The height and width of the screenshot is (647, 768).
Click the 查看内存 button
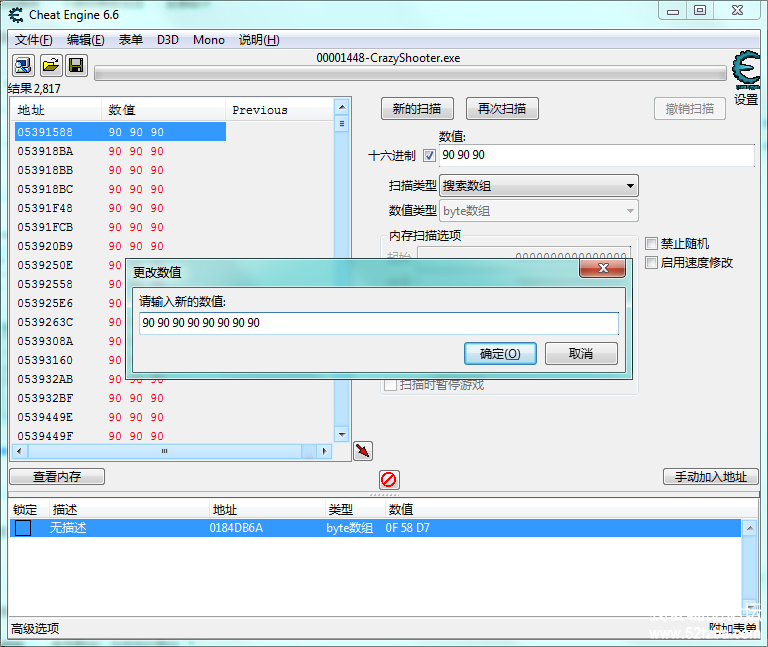tap(57, 477)
